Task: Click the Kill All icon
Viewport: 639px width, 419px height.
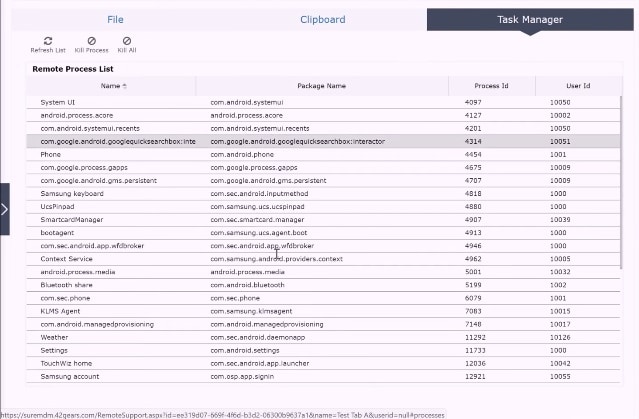Action: click(126, 40)
